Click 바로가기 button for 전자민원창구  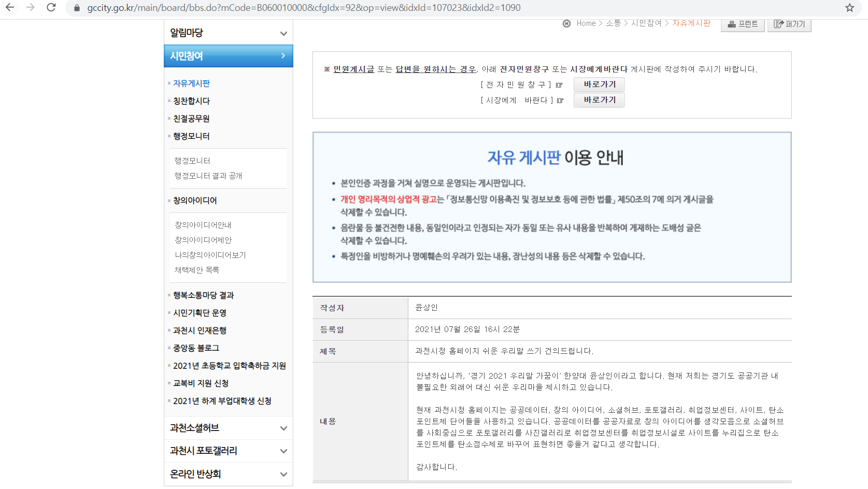pyautogui.click(x=599, y=84)
